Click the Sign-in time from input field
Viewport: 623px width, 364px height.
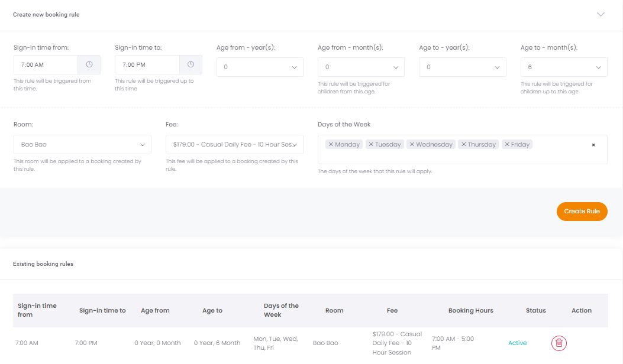point(46,64)
